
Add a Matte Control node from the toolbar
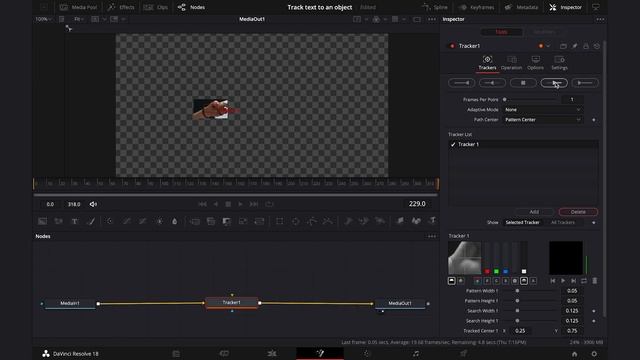click(x=227, y=221)
